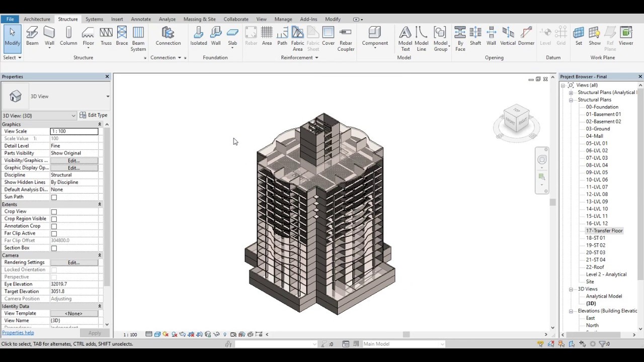The image size is (644, 362).
Task: Click the By Face opening tool
Action: [x=460, y=39]
